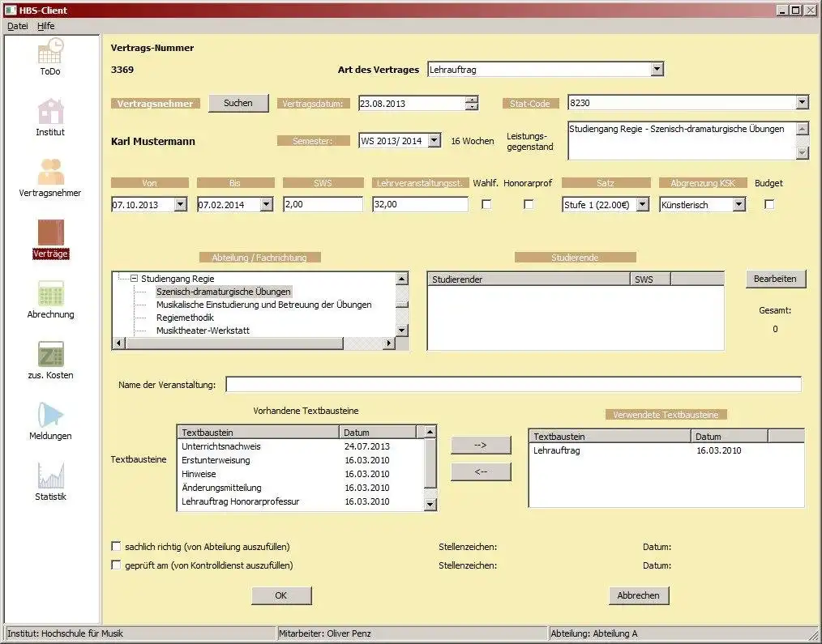
Task: Open the Abgrenzung KSK dropdown
Action: [739, 204]
